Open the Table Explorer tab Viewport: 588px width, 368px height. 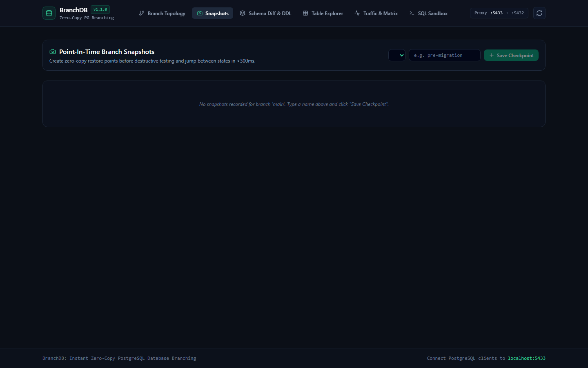[x=323, y=13]
